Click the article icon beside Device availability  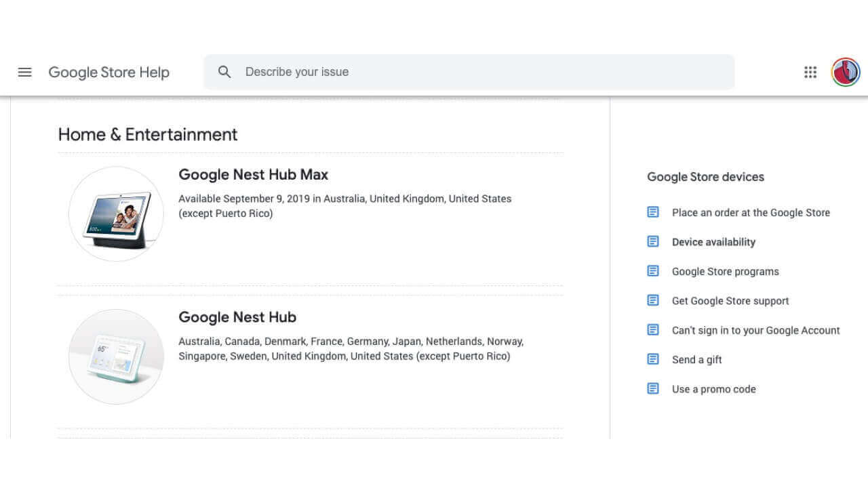point(653,242)
